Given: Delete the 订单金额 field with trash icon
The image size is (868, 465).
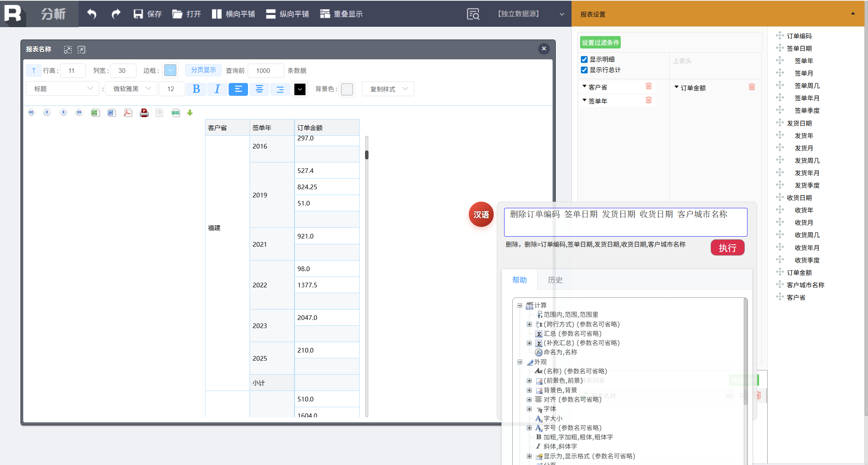Looking at the screenshot, I should click(x=752, y=87).
